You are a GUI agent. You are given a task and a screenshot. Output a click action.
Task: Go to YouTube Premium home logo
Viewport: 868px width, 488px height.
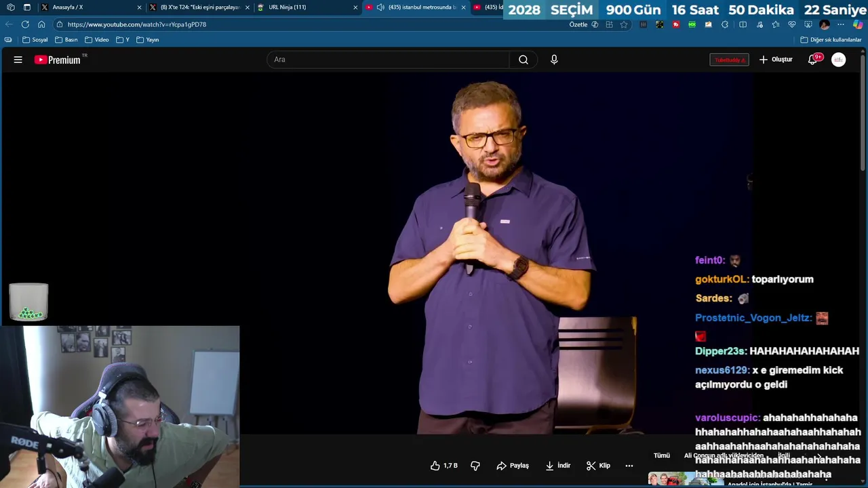tap(58, 60)
